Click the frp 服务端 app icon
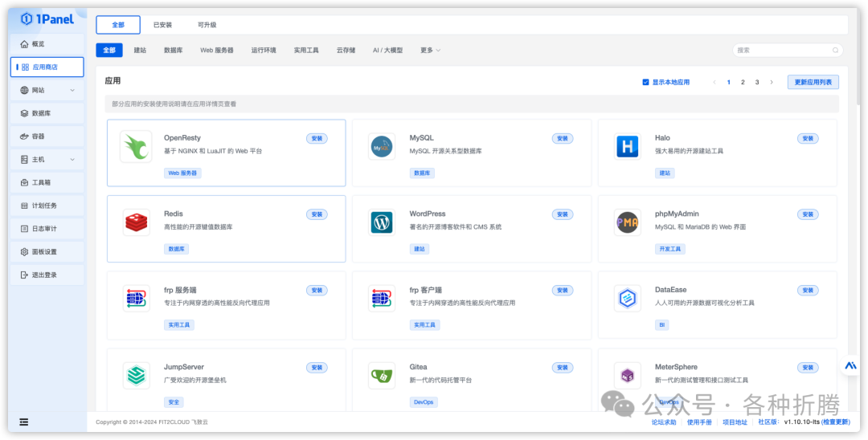The width and height of the screenshot is (868, 440). coord(136,299)
